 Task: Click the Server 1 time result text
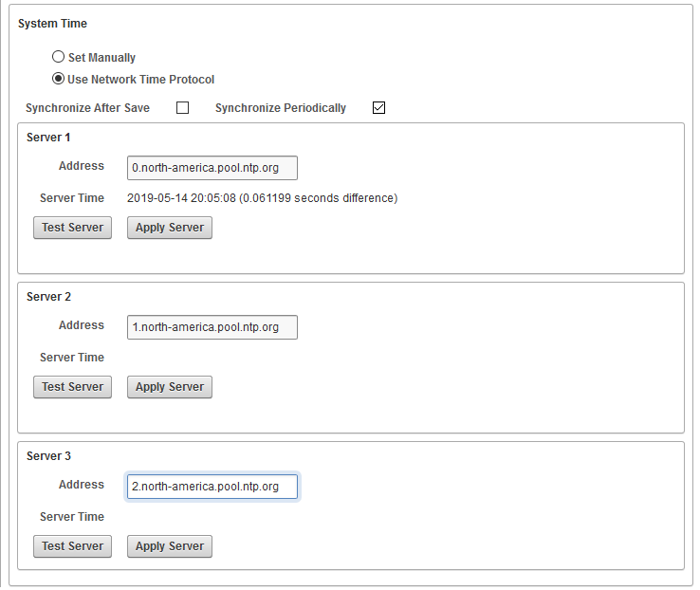[262, 198]
